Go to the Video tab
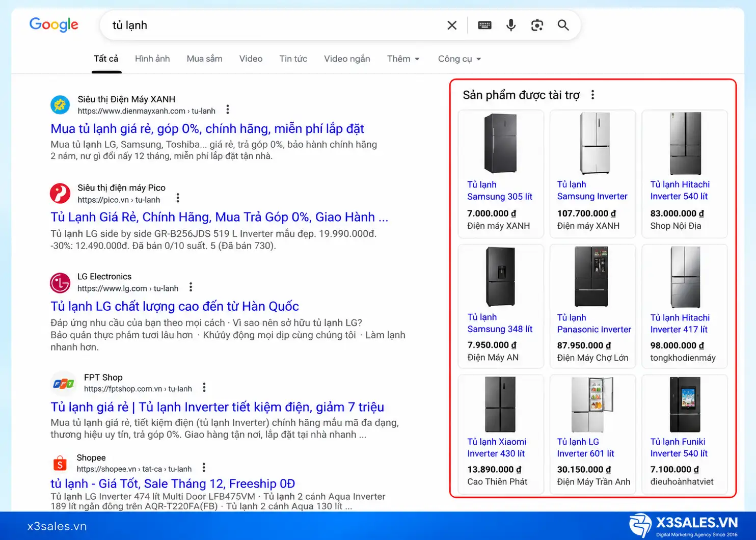 251,59
